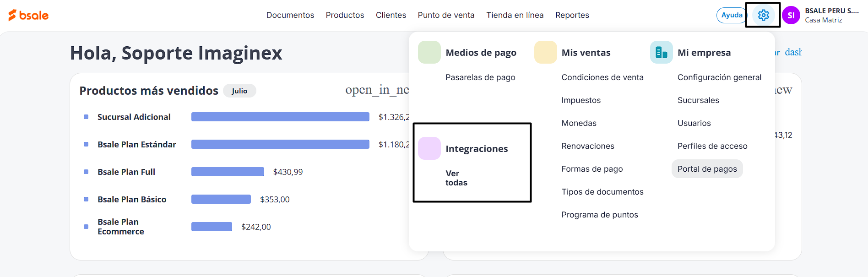Click the Ayuda button
Viewport: 868px width, 277px height.
click(732, 15)
